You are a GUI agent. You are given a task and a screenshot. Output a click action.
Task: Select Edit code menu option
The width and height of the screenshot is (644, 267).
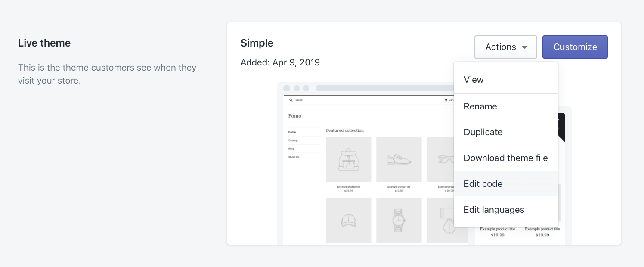(x=506, y=184)
